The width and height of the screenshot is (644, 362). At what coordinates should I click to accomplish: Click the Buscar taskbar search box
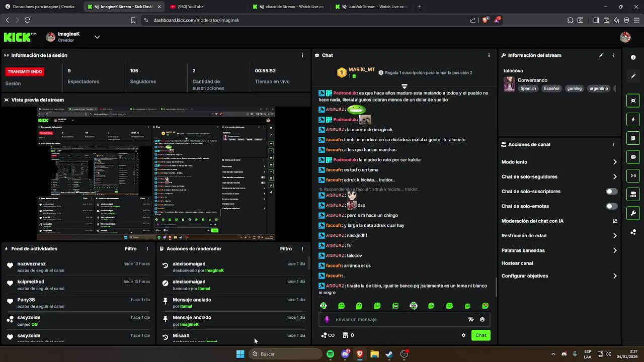coord(286,354)
